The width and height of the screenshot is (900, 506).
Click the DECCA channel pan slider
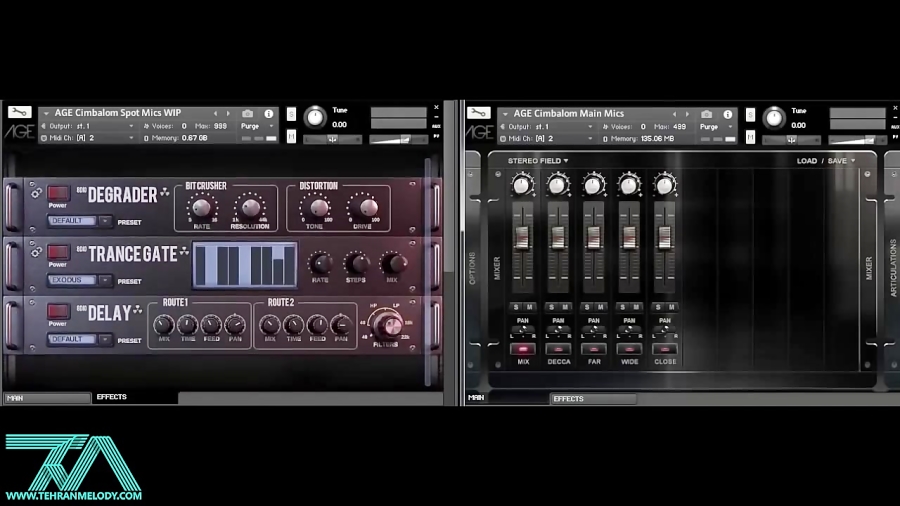coord(558,331)
